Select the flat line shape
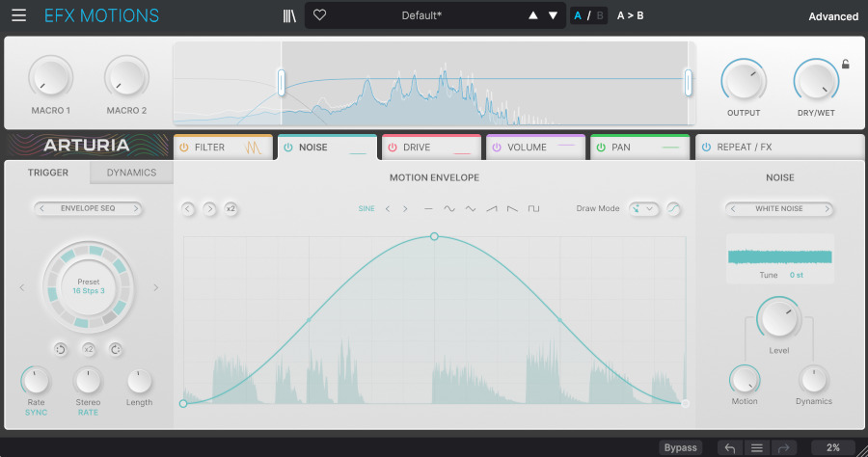The width and height of the screenshot is (868, 457). coord(428,209)
